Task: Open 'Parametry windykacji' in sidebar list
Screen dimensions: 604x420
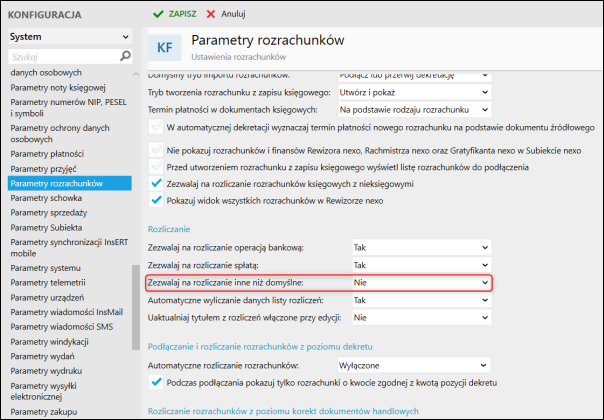Action: pyautogui.click(x=47, y=340)
